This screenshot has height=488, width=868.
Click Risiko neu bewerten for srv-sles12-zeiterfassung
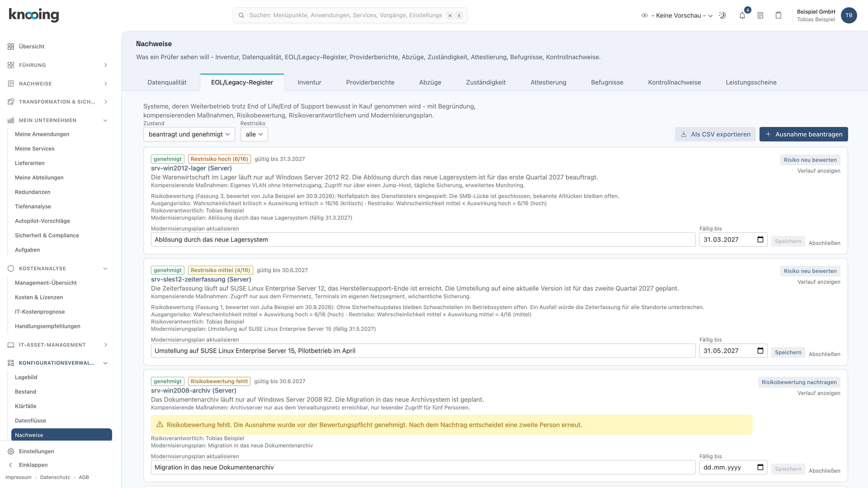pyautogui.click(x=810, y=271)
